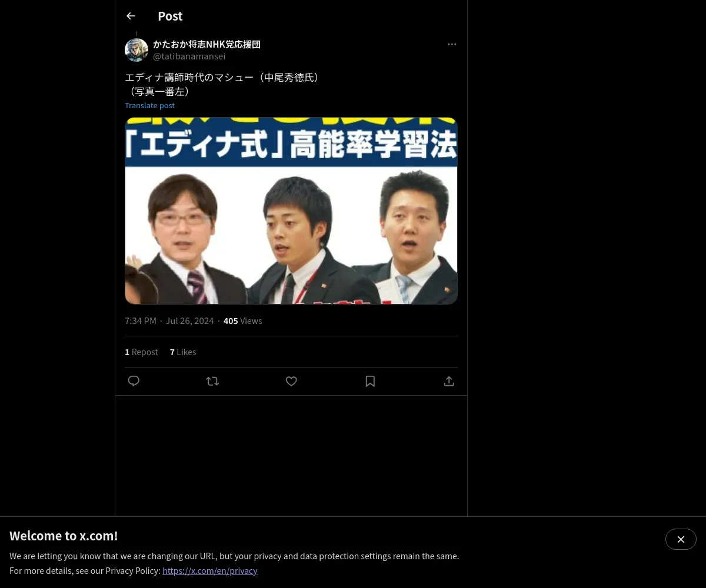Open the 7:34 PM · Jul 26, 2024 timestamp

point(169,320)
